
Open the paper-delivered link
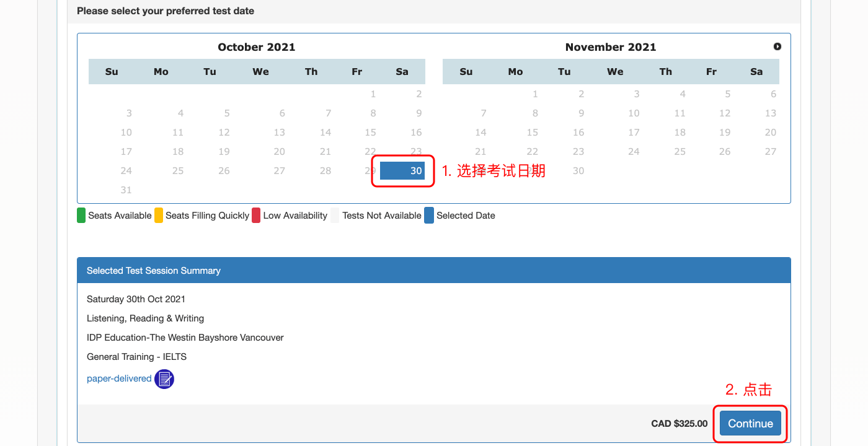point(119,378)
